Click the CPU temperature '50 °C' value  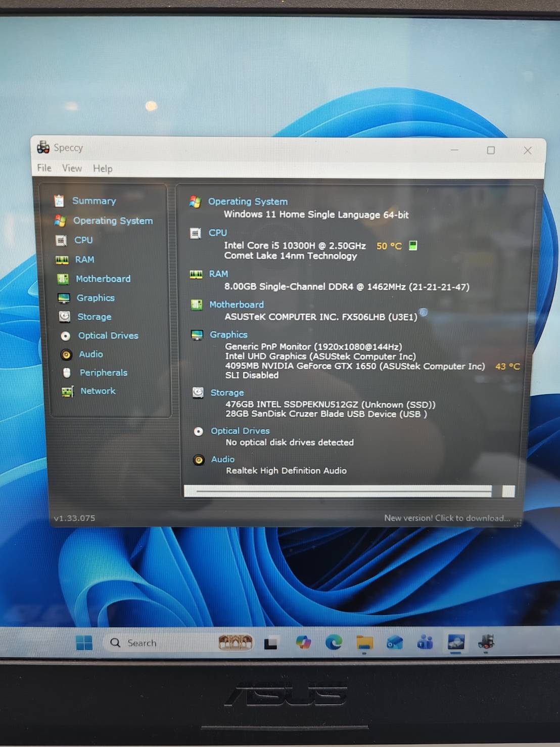click(389, 246)
